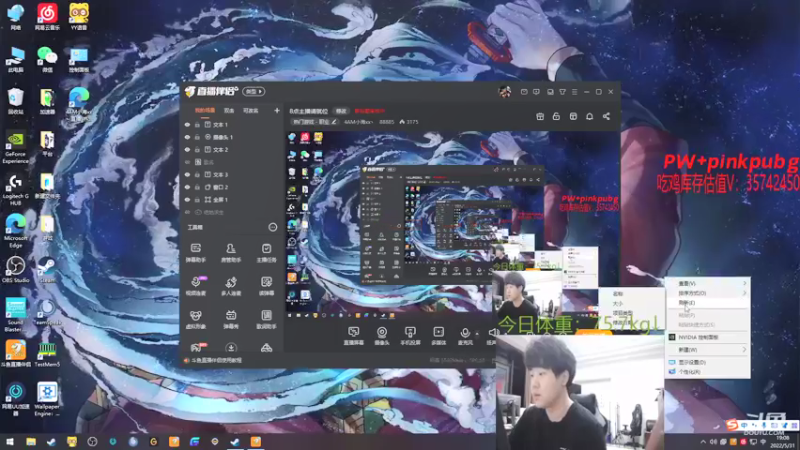Image resolution: width=800 pixels, height=450 pixels.
Task: Hide the 摄像头 1 source via eye icon
Action: coord(187,137)
